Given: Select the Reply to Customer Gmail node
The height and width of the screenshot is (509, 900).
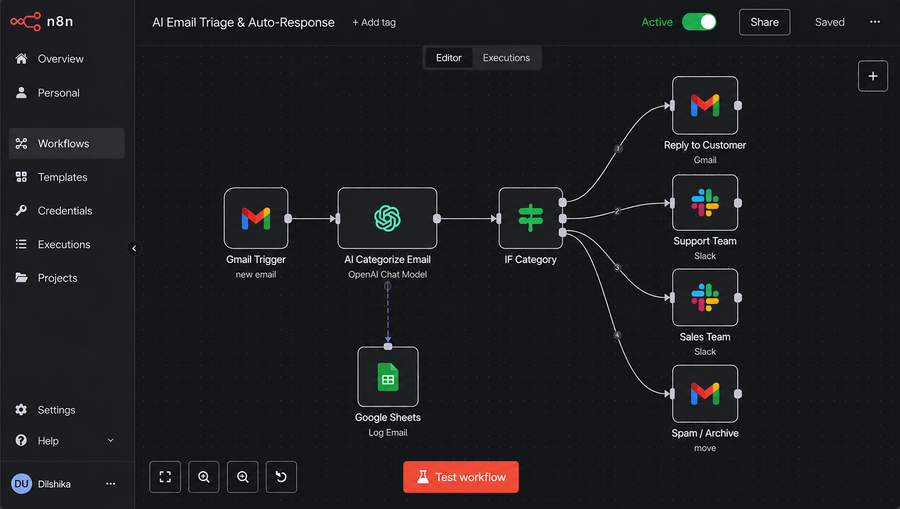Looking at the screenshot, I should 705,105.
